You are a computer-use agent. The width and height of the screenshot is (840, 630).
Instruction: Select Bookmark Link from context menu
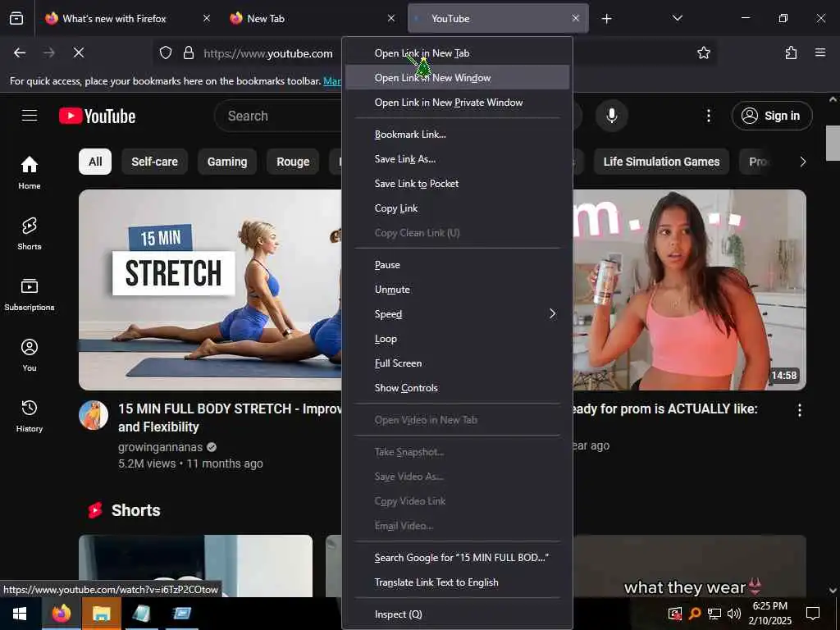click(x=457, y=135)
